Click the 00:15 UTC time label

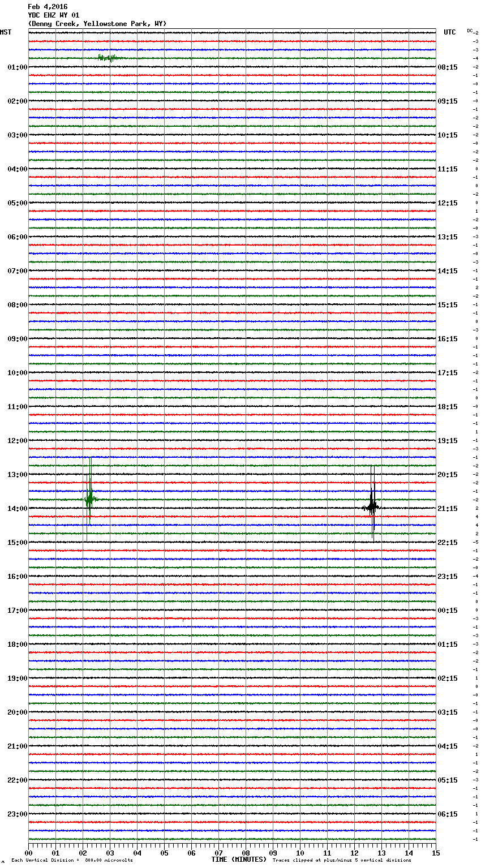[x=448, y=611]
